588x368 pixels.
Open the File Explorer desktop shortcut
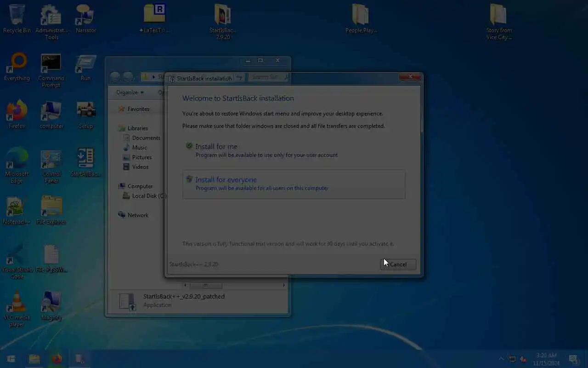51,210
